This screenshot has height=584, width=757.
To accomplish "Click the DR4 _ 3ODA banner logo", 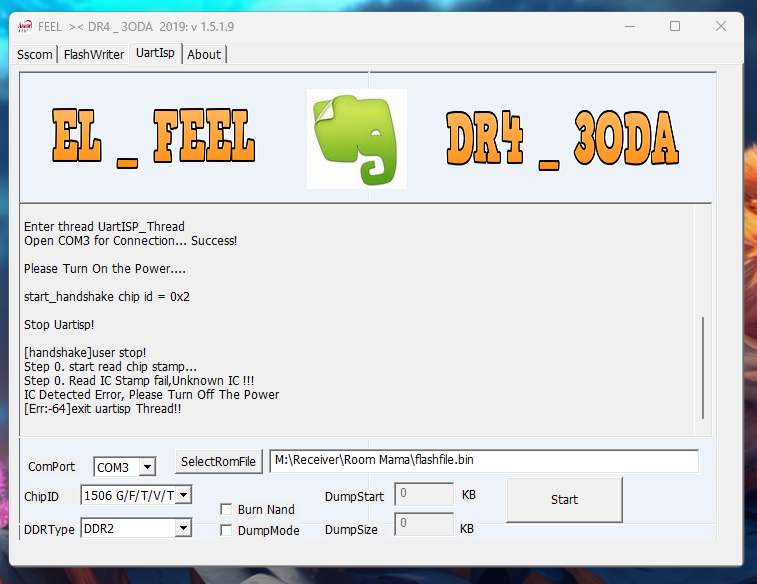I will [x=562, y=139].
